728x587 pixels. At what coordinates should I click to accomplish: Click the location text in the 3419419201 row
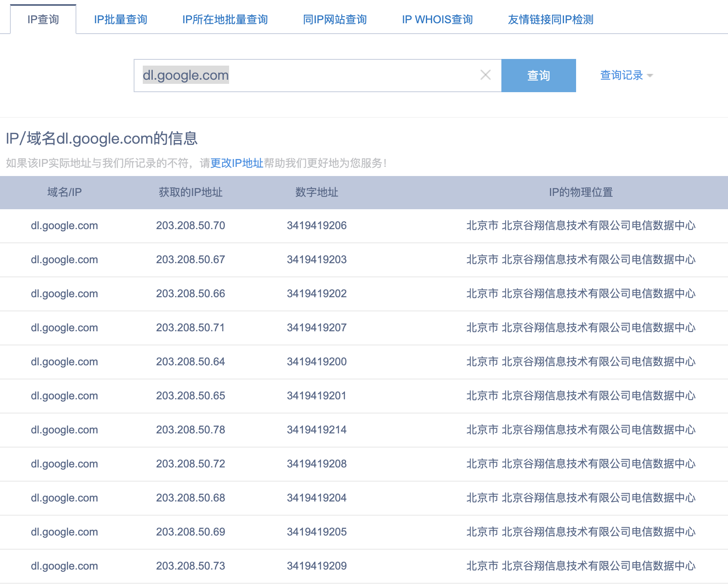pos(581,396)
